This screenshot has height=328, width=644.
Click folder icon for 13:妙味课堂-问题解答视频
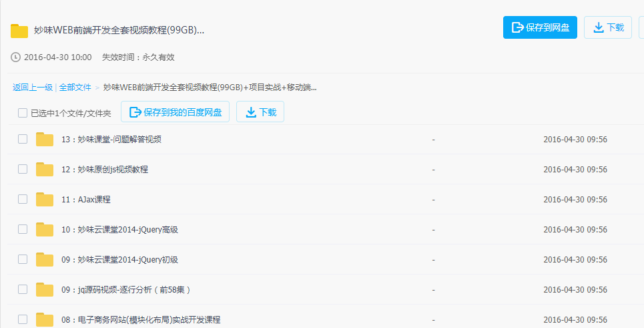pos(44,140)
